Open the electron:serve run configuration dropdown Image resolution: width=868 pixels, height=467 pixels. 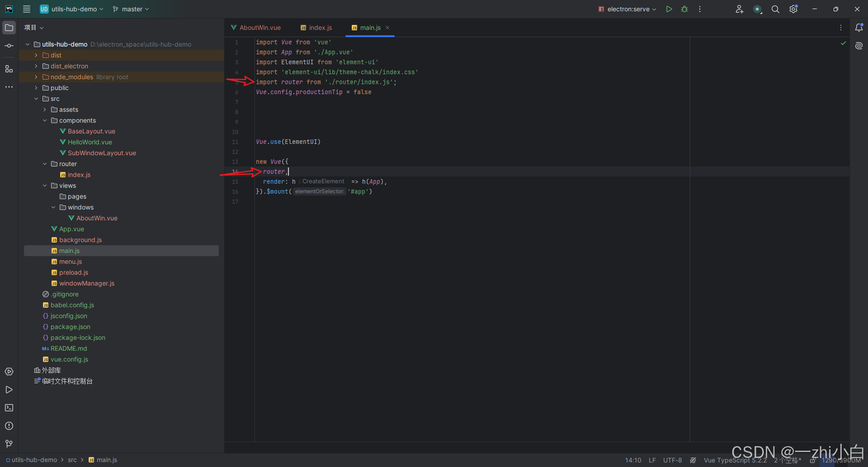tap(627, 9)
